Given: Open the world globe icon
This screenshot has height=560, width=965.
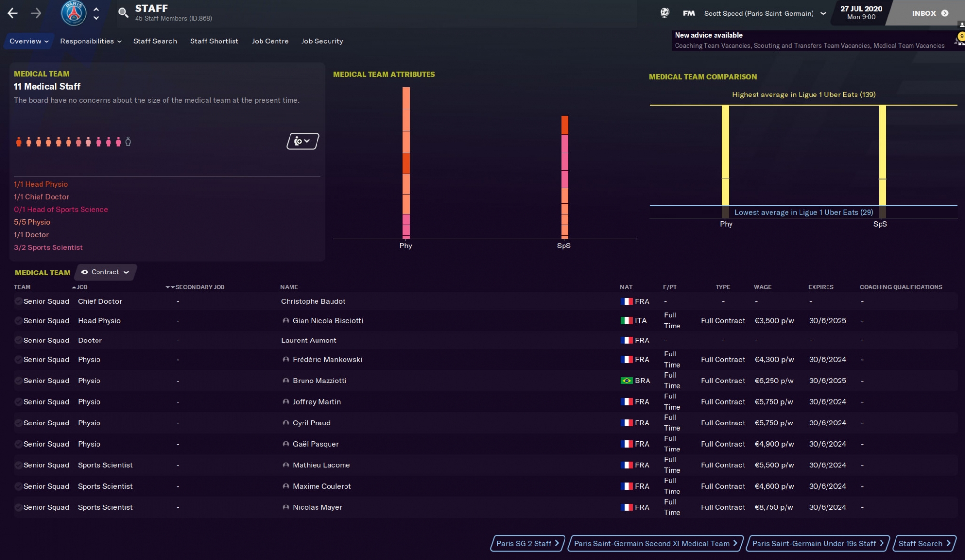Looking at the screenshot, I should [x=664, y=13].
